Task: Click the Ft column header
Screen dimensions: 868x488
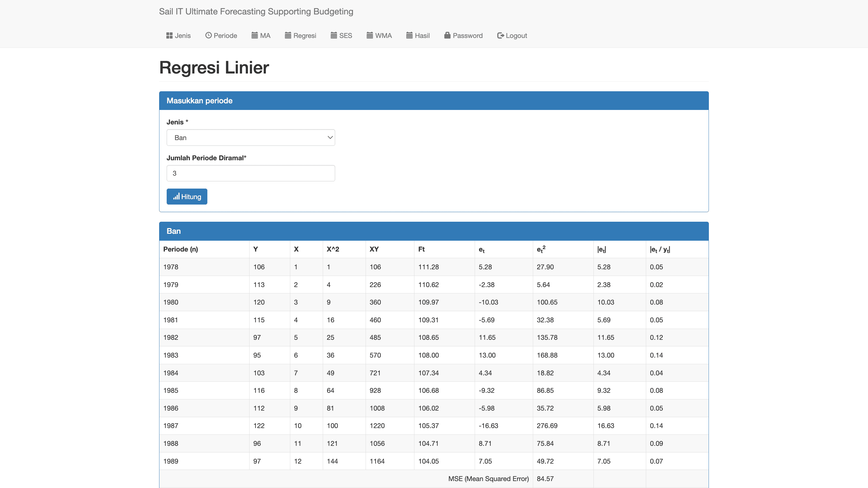Action: [x=421, y=249]
